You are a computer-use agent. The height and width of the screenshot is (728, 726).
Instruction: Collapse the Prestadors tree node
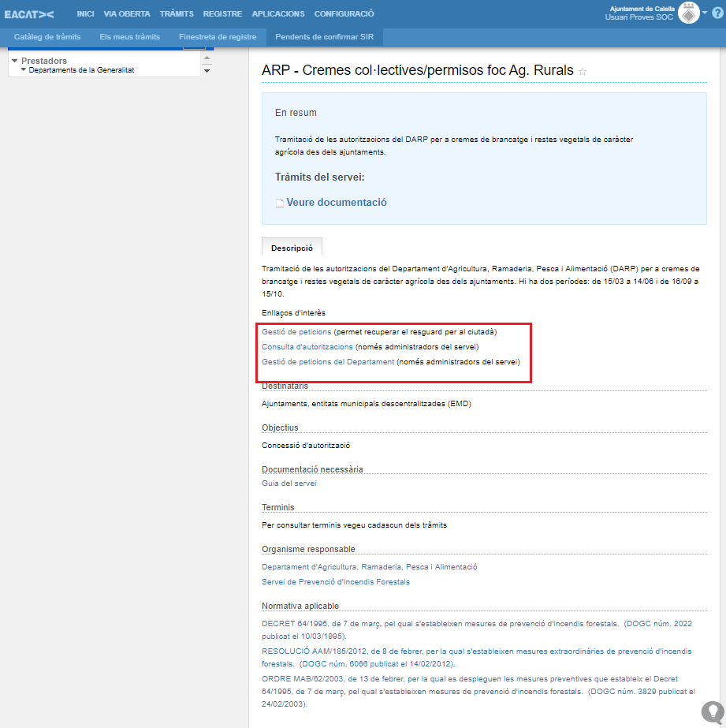click(15, 61)
